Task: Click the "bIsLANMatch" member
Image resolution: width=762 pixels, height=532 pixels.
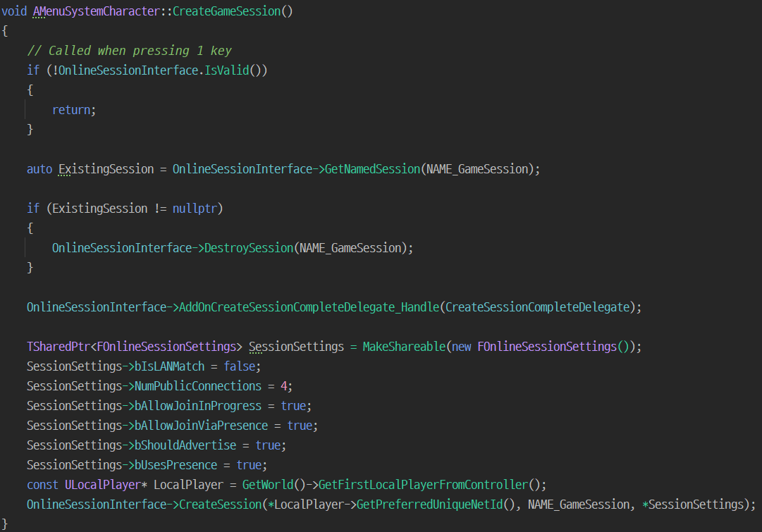Action: [x=170, y=366]
